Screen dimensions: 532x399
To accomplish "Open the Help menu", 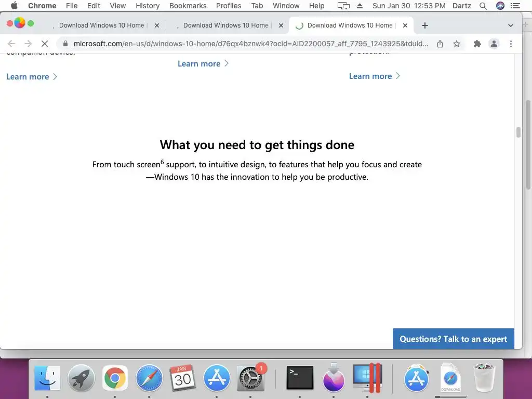I will click(316, 6).
